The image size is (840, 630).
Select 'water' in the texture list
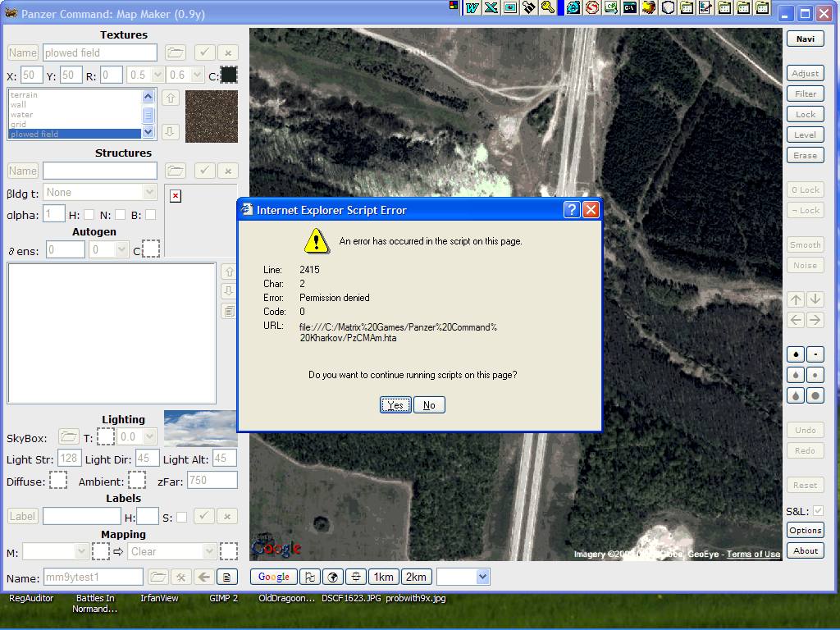[x=75, y=115]
